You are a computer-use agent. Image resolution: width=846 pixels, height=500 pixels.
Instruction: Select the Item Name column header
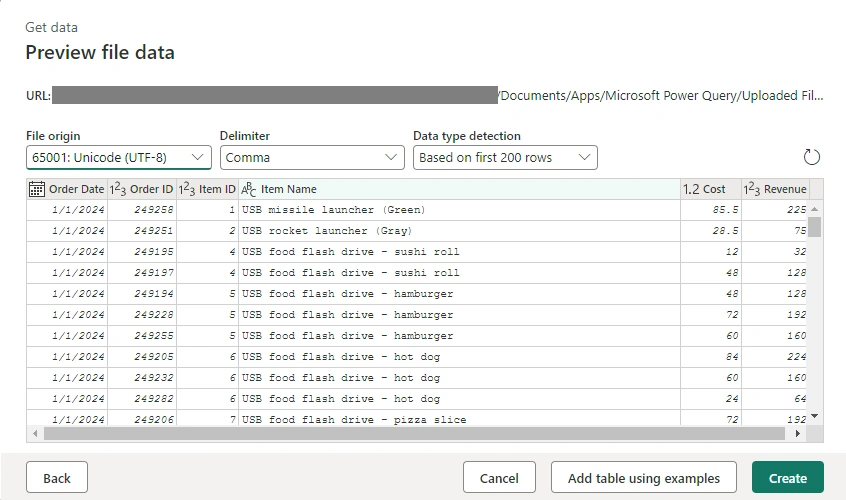tap(459, 189)
